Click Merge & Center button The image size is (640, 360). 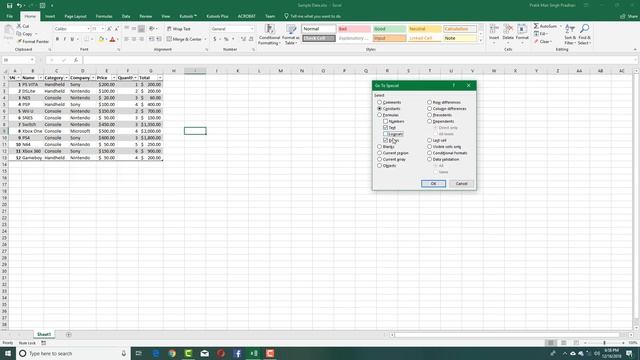pos(184,39)
